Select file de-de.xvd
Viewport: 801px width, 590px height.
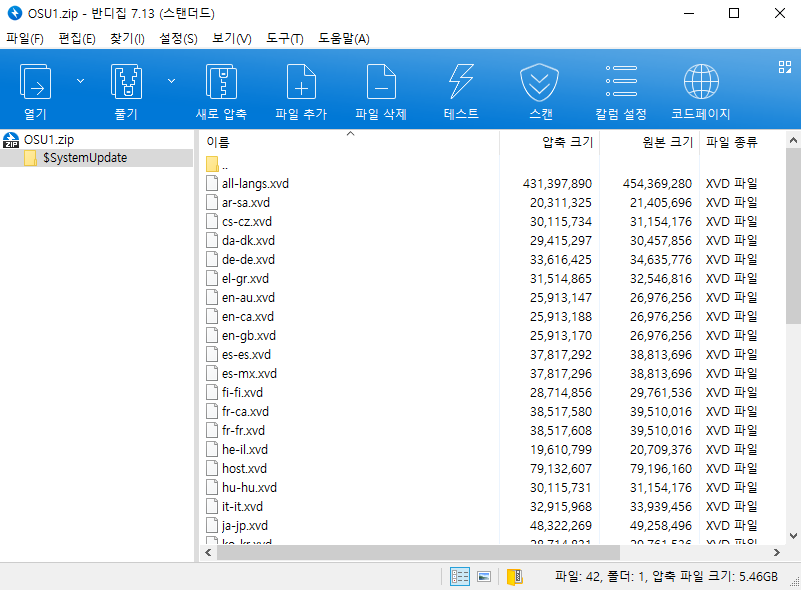pyautogui.click(x=248, y=259)
